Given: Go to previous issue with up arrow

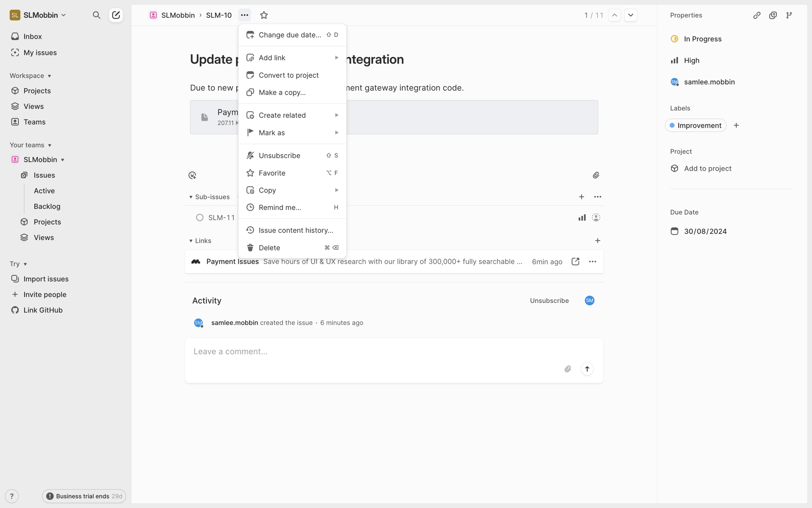Looking at the screenshot, I should pos(614,15).
